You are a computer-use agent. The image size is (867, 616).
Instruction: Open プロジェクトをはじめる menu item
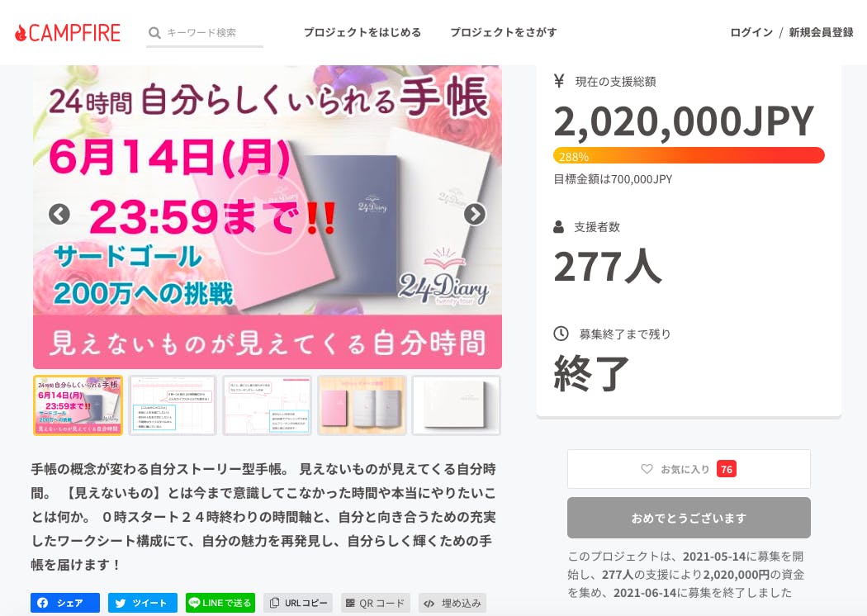pos(362,33)
